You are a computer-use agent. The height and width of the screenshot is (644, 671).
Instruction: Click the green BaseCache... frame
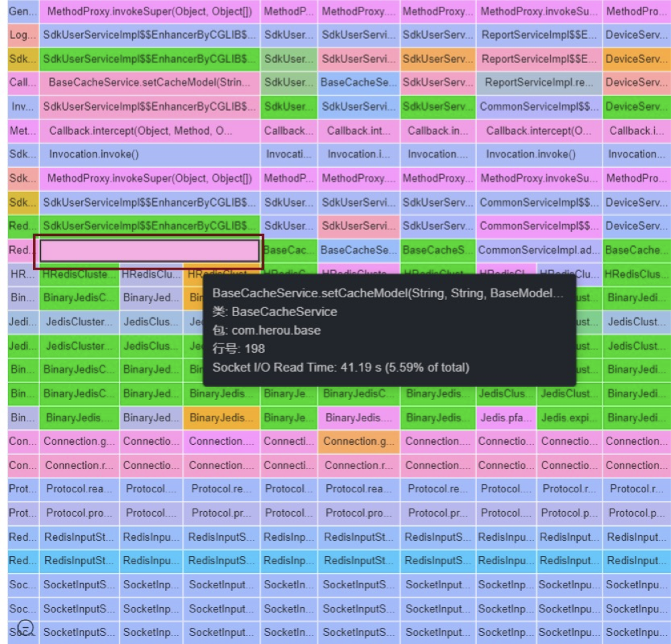636,250
